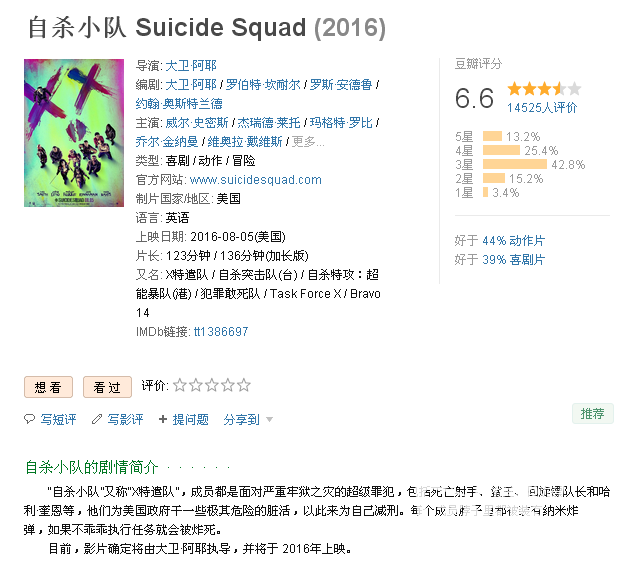Click the 3星 rating percentage bar
Screen dimensions: 626x568
(x=515, y=164)
